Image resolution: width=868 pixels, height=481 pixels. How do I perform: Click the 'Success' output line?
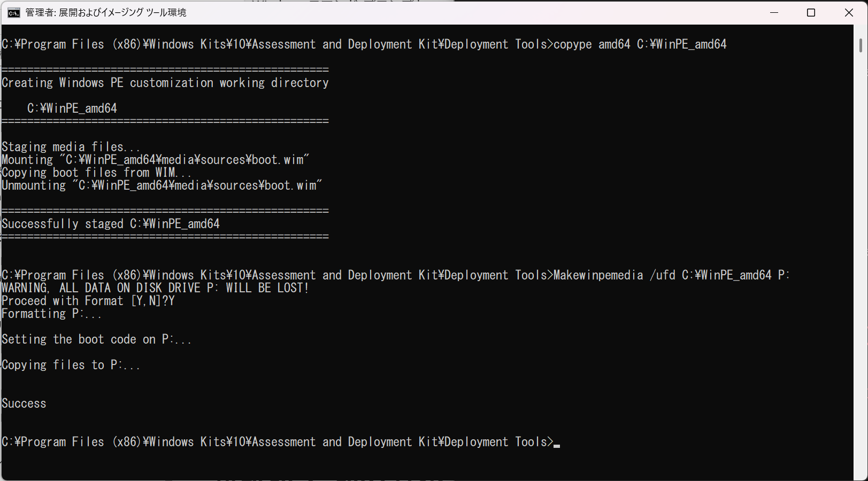click(x=24, y=404)
